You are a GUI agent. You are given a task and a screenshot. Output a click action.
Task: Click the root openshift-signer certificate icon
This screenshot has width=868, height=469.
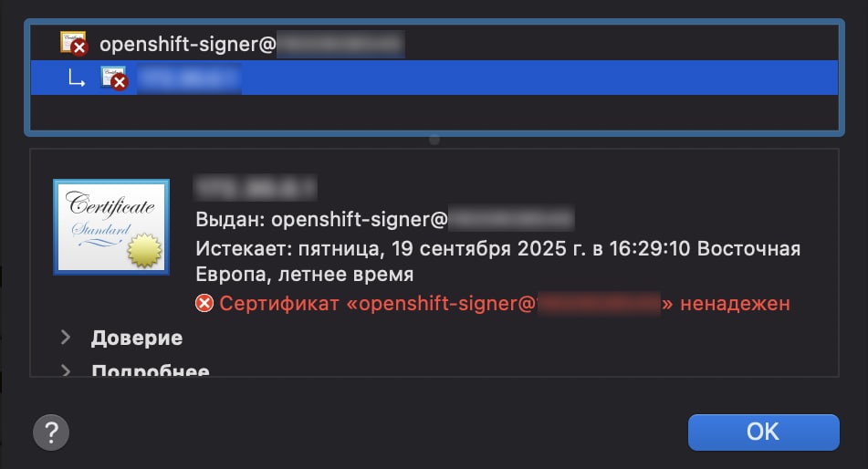73,43
